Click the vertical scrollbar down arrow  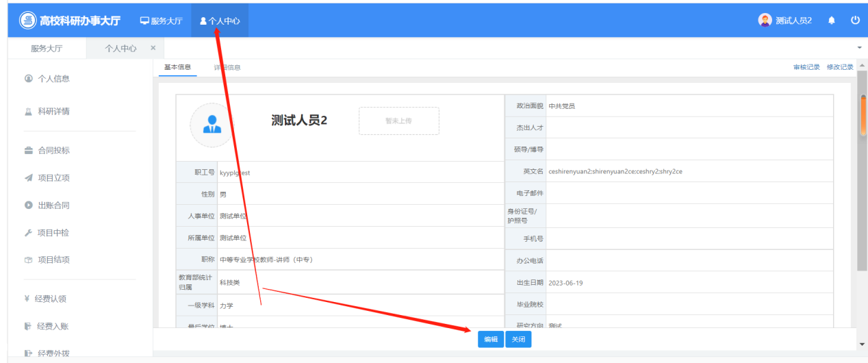pyautogui.click(x=862, y=344)
